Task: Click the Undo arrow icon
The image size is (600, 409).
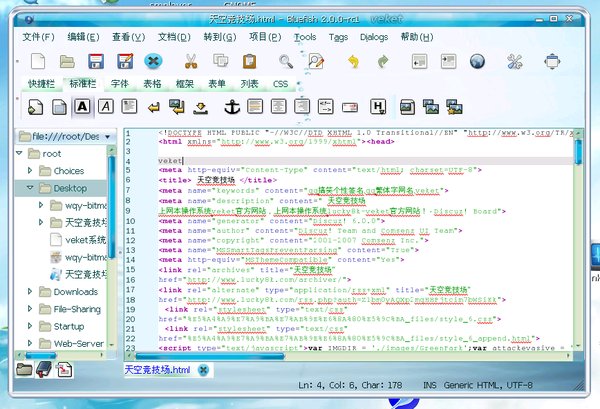Action: (352, 62)
